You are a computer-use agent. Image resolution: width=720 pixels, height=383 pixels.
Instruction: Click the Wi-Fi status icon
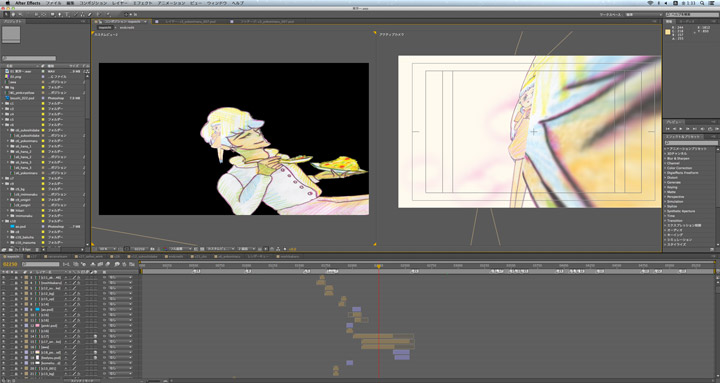[650, 3]
